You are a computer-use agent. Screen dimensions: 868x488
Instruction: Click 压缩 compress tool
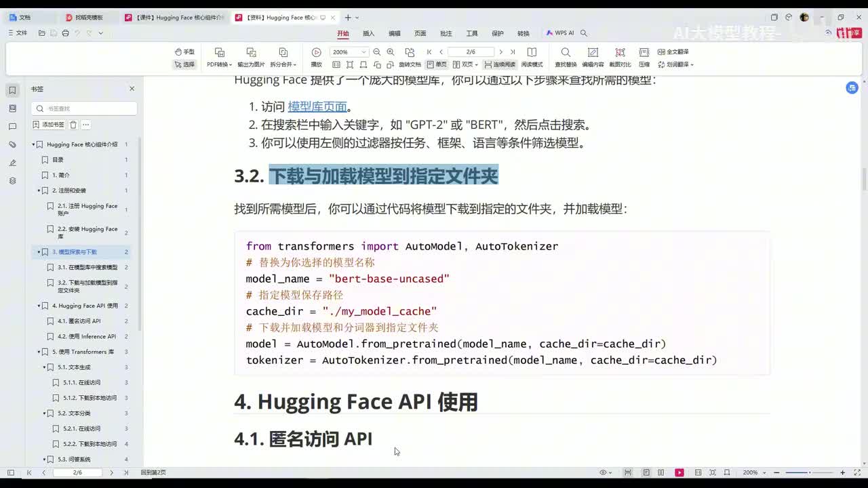[x=644, y=58]
